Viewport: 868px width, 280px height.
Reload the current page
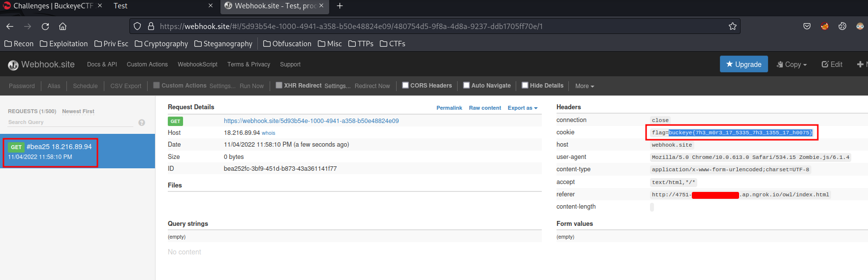[45, 27]
